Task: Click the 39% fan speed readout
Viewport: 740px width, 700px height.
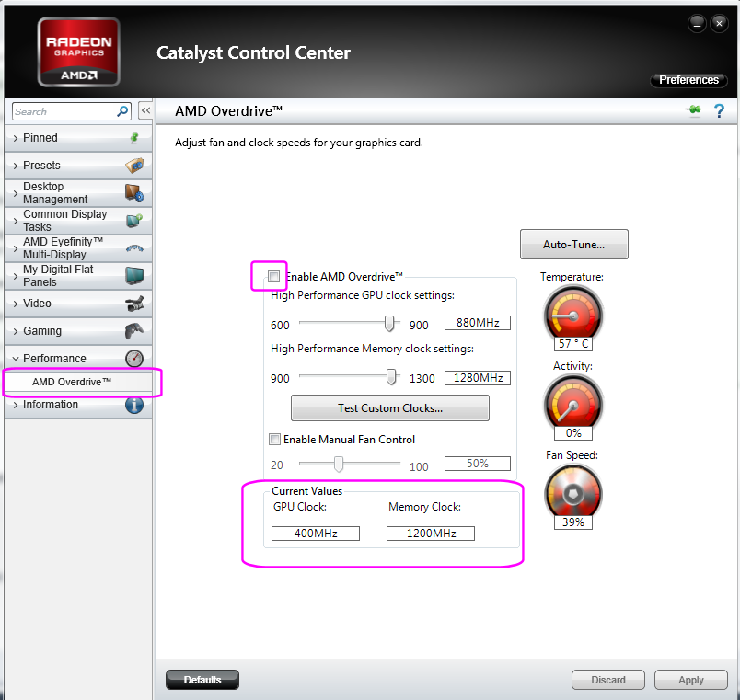Action: (x=572, y=522)
